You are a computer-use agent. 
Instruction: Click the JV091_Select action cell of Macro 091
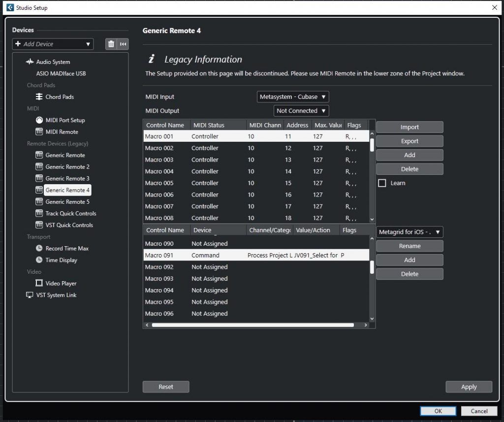(315, 256)
